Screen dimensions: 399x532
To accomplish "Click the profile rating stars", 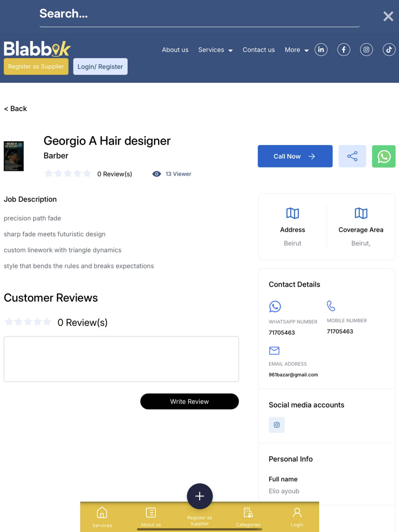I will pyautogui.click(x=68, y=173).
